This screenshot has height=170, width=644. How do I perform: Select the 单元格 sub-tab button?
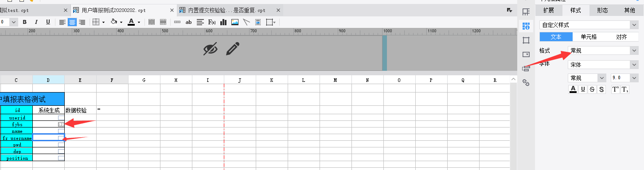coord(589,37)
